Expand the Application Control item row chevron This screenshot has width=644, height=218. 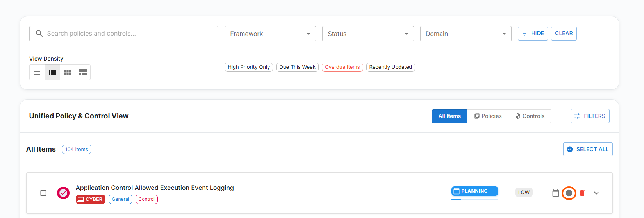tap(596, 193)
